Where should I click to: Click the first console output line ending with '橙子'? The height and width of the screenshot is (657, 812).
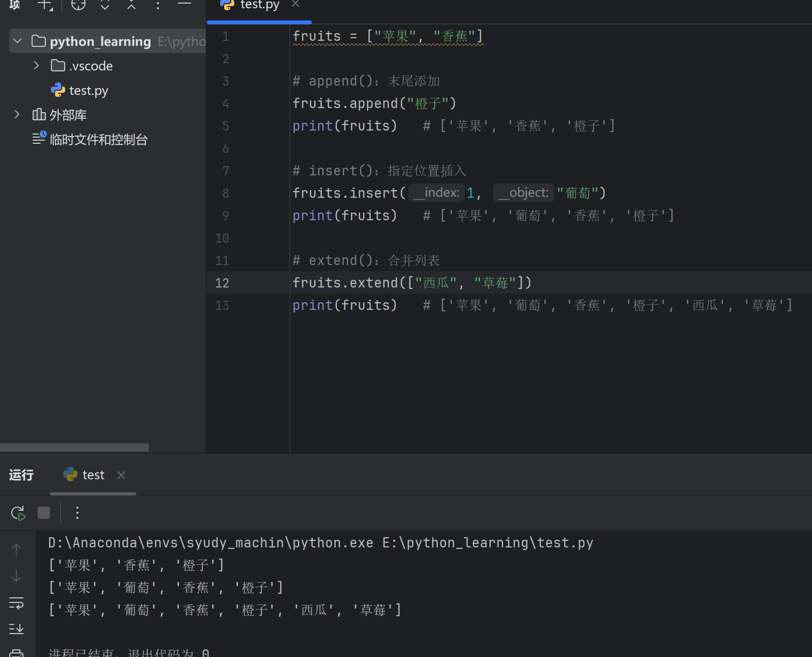pyautogui.click(x=136, y=565)
